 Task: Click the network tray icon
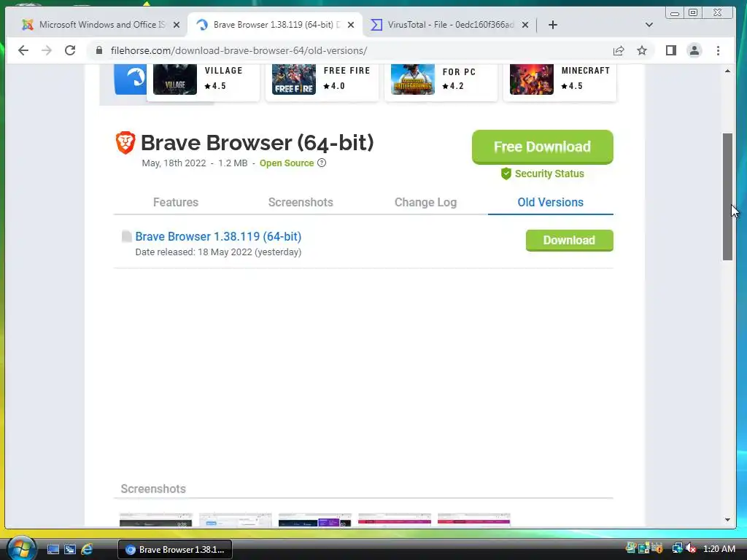coord(677,548)
